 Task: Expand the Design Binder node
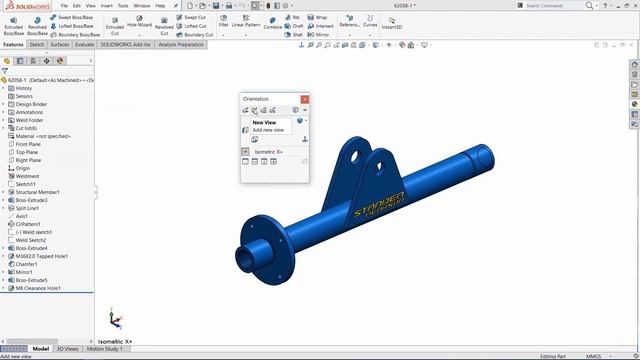(4, 104)
